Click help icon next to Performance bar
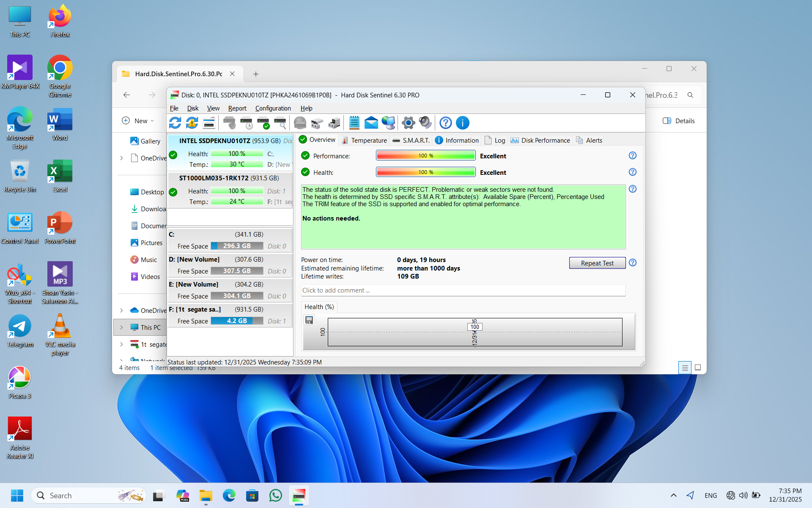812x508 pixels. 632,155
